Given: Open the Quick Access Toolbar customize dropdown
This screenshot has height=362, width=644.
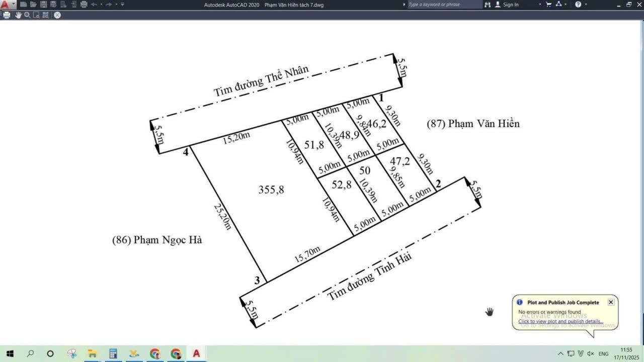Looking at the screenshot, I should coord(122,4).
